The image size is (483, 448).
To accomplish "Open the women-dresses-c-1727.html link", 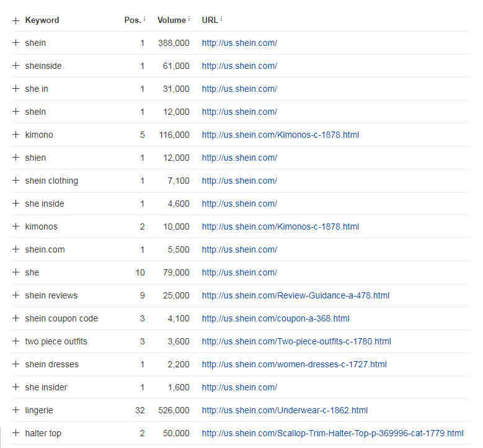I will pyautogui.click(x=294, y=364).
